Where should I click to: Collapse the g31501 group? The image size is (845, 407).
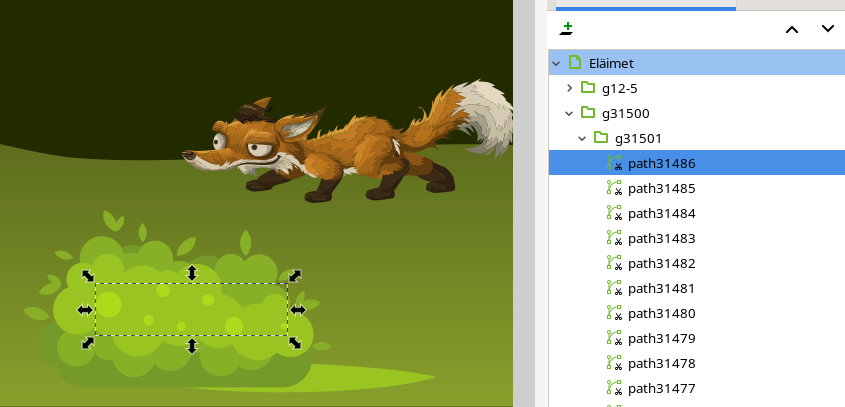582,139
